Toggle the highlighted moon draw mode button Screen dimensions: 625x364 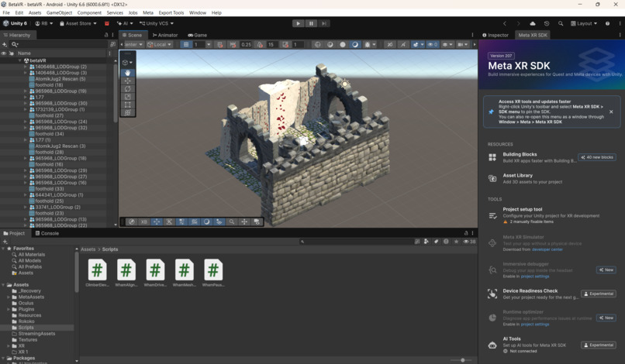[354, 45]
